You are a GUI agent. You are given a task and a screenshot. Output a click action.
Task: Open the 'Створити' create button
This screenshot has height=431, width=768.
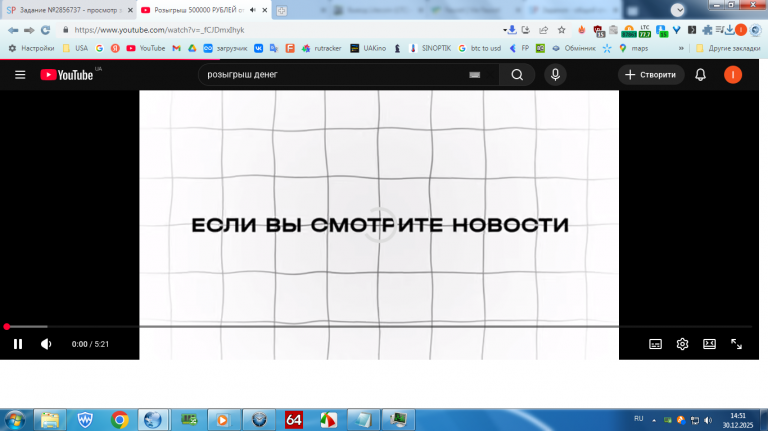[x=650, y=75]
